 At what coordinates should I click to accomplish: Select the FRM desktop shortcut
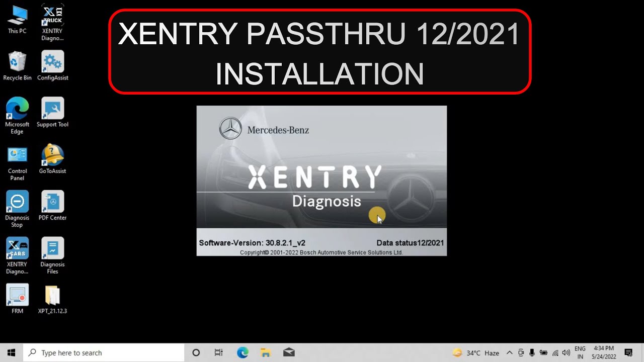(17, 299)
